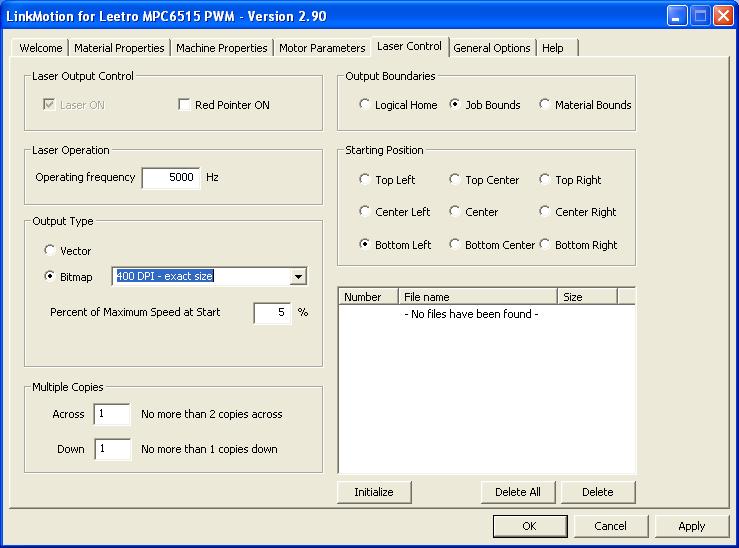Select Bottom Right starting position
Image resolution: width=739 pixels, height=548 pixels.
point(545,245)
